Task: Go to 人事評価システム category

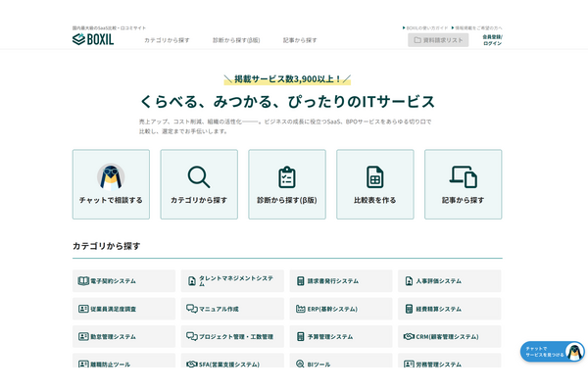Action: 449,281
